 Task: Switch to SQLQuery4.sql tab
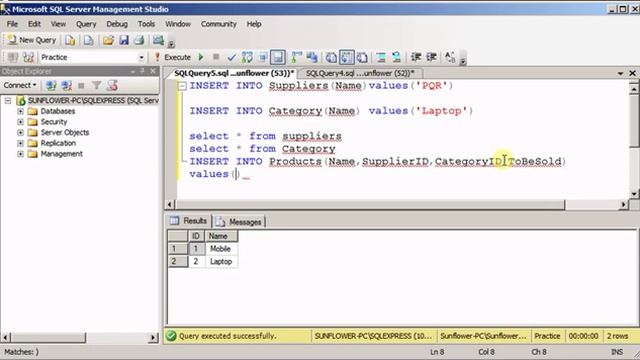360,73
